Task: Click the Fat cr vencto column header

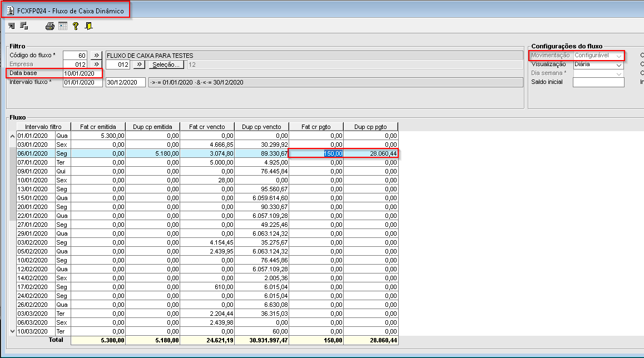Action: pos(207,127)
